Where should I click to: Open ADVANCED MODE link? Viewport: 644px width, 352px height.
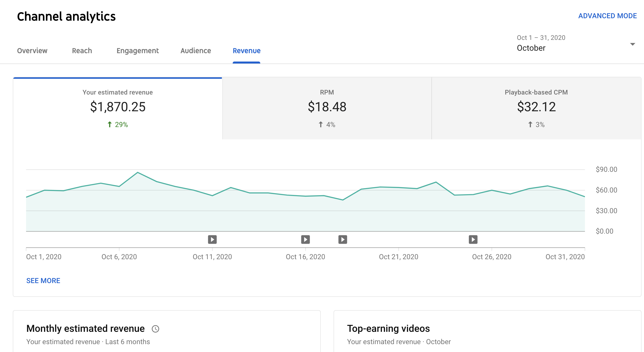(607, 16)
